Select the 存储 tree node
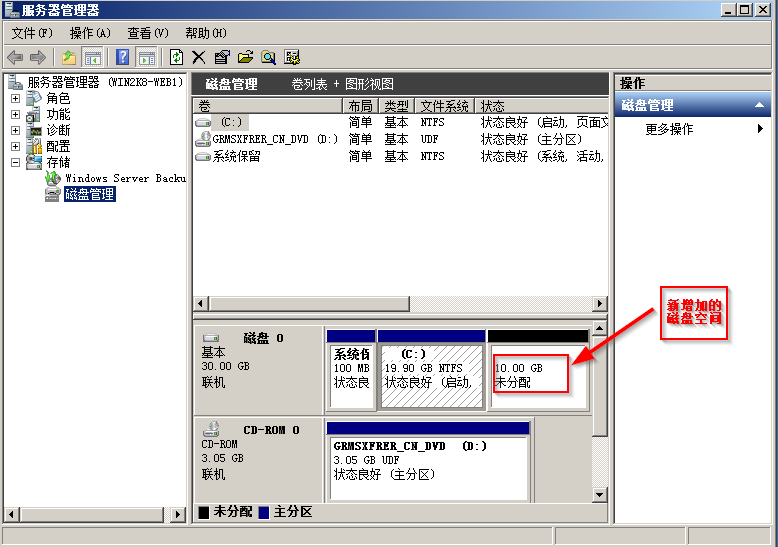This screenshot has width=778, height=547. click(x=58, y=162)
